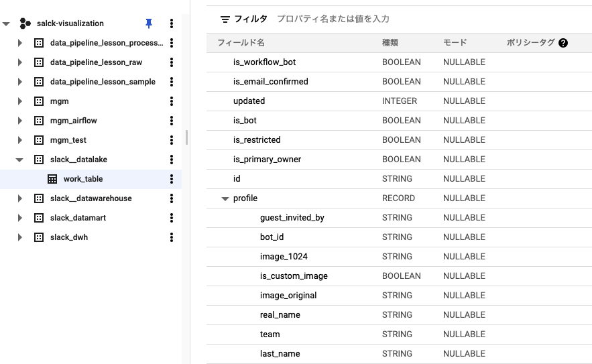The image size is (592, 364).
Task: Click RECORD type of profile field
Action: tap(398, 198)
